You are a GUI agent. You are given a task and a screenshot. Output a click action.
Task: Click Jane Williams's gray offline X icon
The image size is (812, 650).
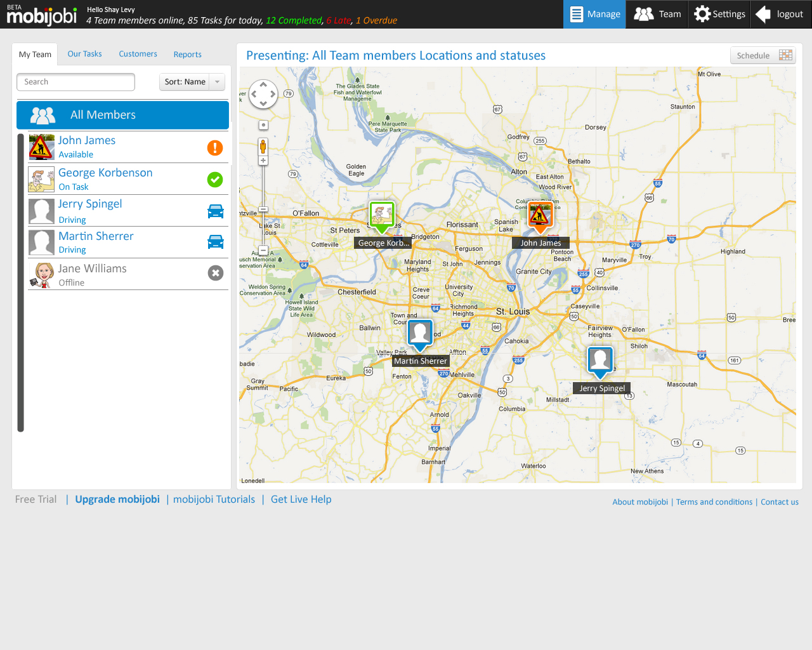pyautogui.click(x=216, y=273)
